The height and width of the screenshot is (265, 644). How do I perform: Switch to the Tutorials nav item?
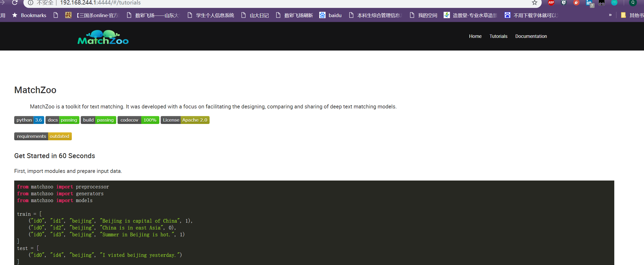tap(498, 36)
